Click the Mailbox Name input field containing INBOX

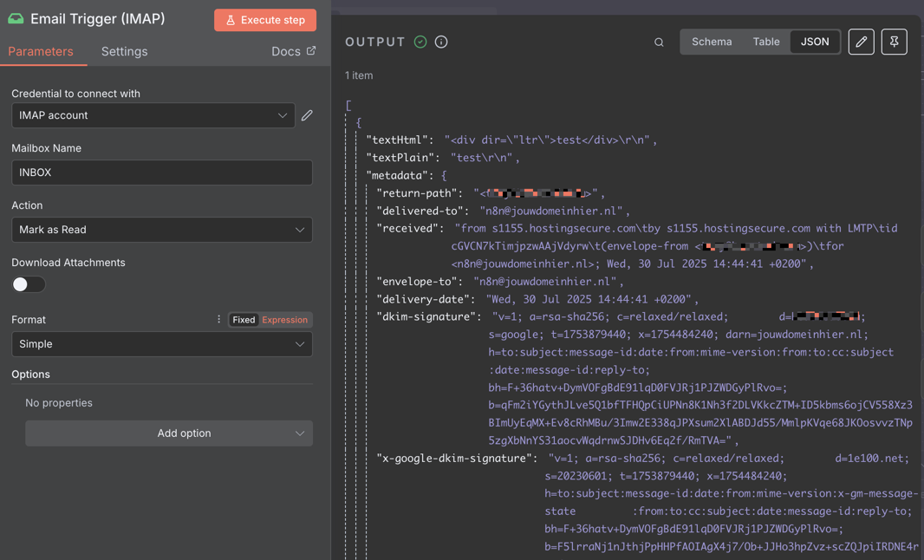162,173
